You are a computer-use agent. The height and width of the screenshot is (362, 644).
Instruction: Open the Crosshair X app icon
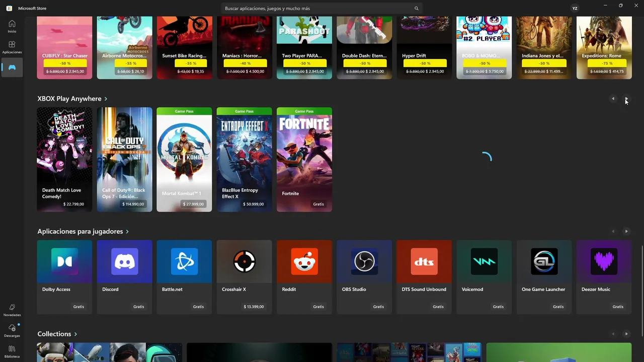244,261
